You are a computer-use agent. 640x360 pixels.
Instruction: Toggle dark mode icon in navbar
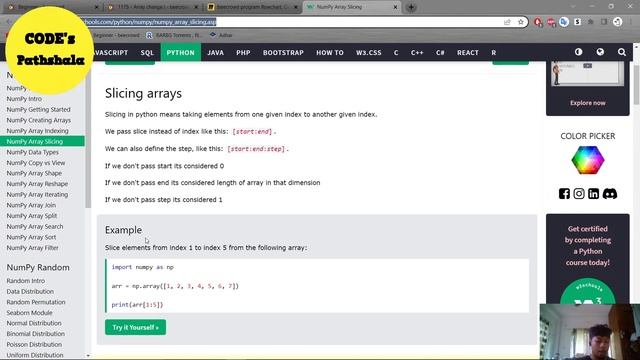point(578,52)
